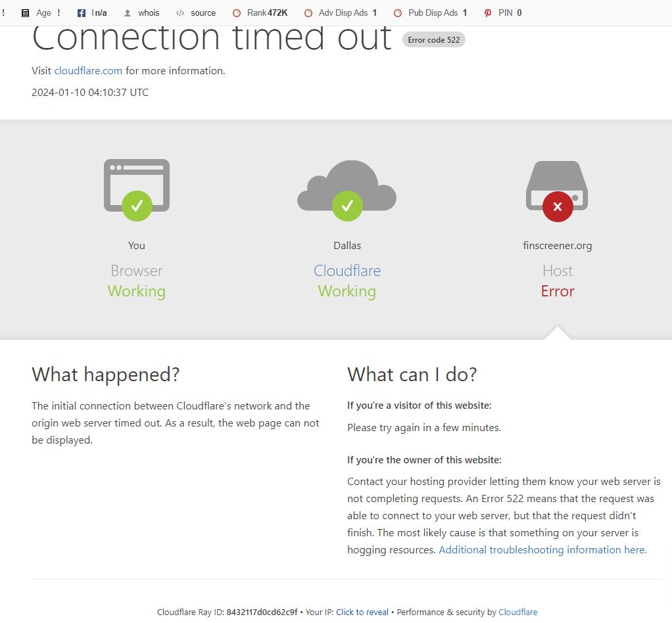
Task: Click the What happened? heading
Action: pyautogui.click(x=106, y=375)
